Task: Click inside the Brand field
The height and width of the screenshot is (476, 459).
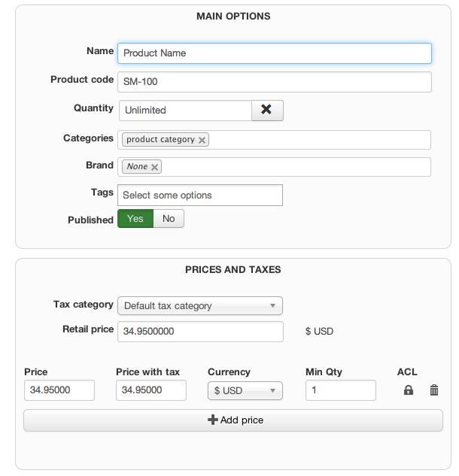Action: pos(293,167)
